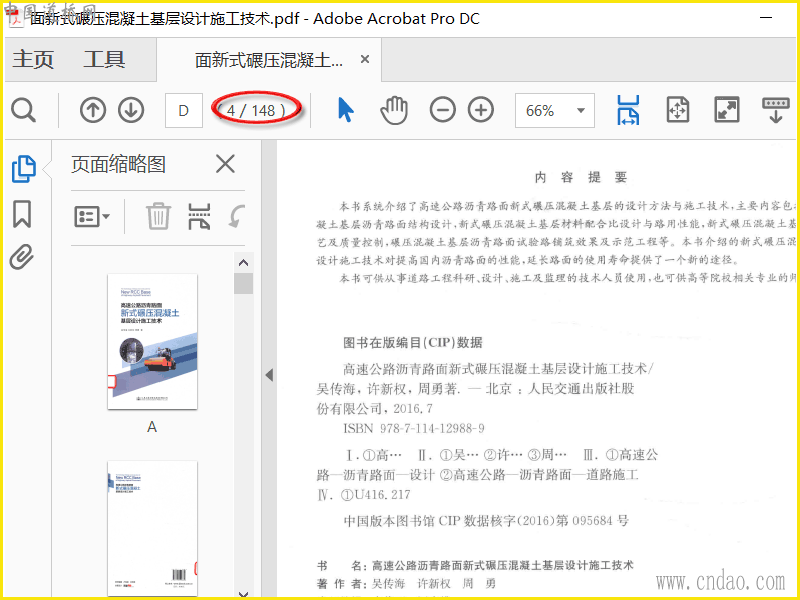Select the arrow selection tool
The width and height of the screenshot is (800, 600).
point(345,110)
